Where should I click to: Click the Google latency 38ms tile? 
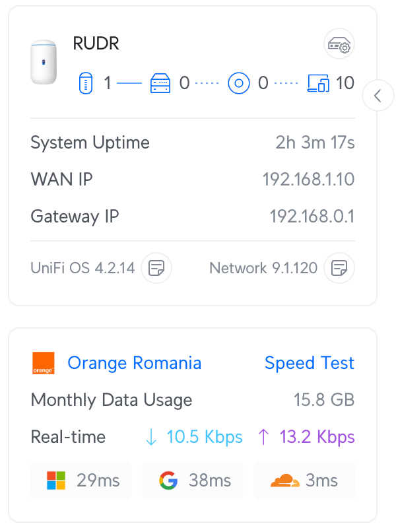tap(193, 481)
